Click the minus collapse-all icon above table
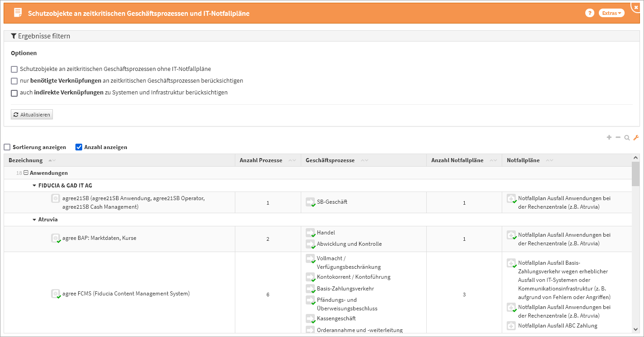644x337 pixels. 618,137
